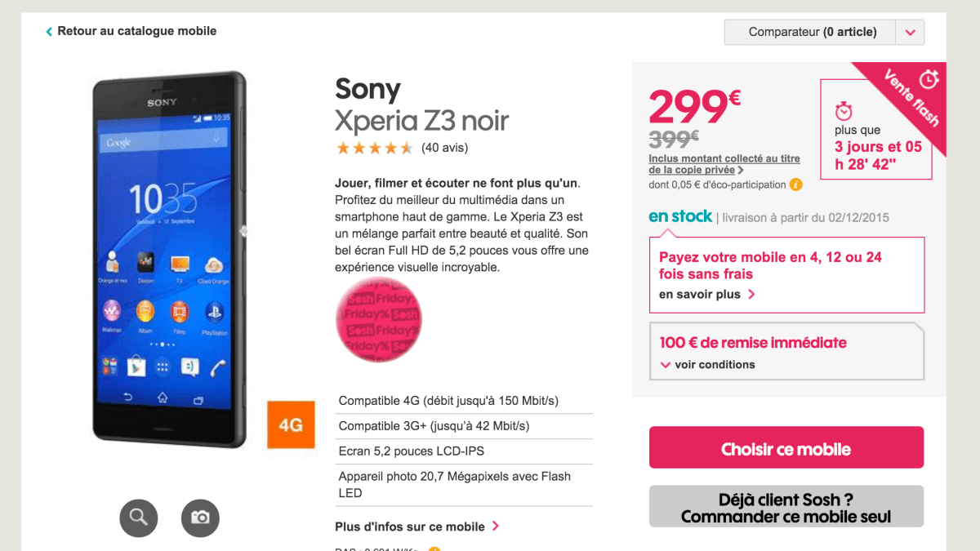
Task: Click the stopwatch icon in countdown box
Action: coord(844,110)
